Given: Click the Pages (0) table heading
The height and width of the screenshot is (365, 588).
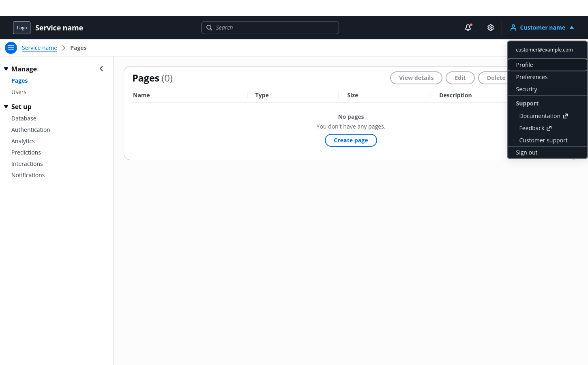Looking at the screenshot, I should pyautogui.click(x=152, y=78).
